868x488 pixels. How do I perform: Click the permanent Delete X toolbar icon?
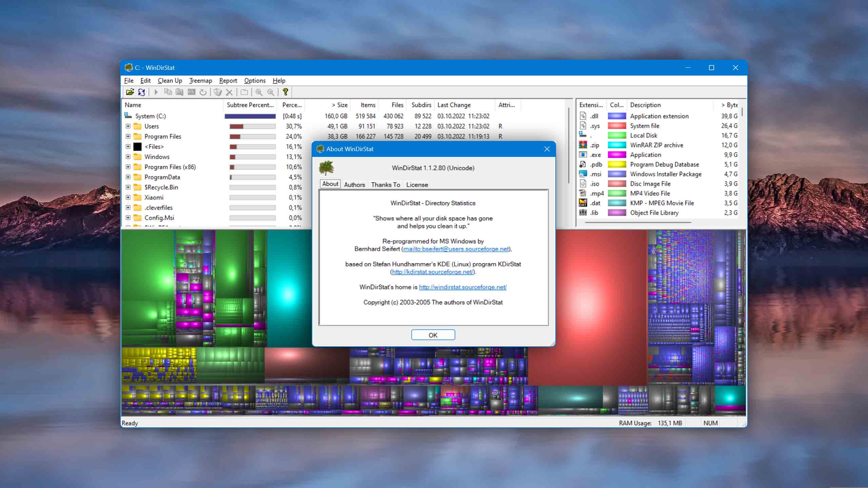point(229,92)
